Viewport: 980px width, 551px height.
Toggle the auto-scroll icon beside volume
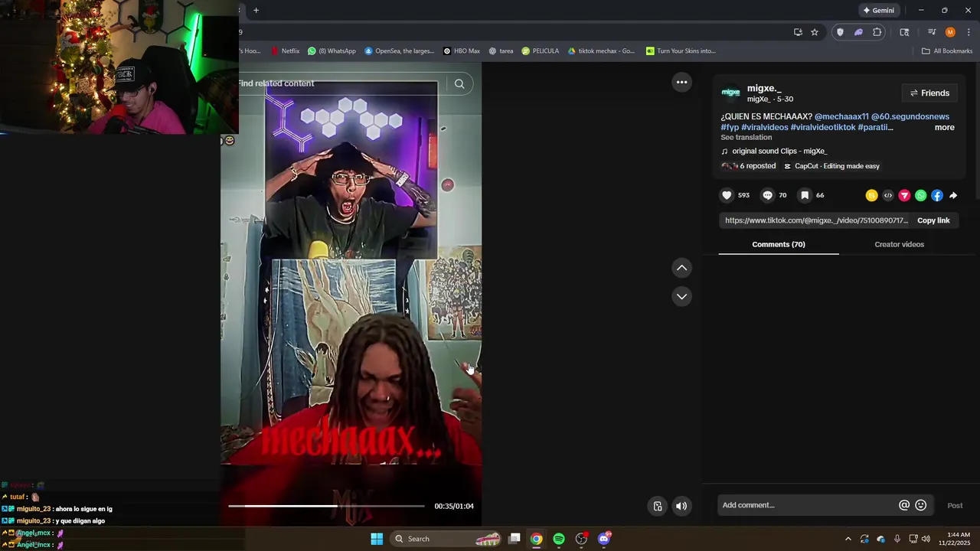(x=658, y=506)
